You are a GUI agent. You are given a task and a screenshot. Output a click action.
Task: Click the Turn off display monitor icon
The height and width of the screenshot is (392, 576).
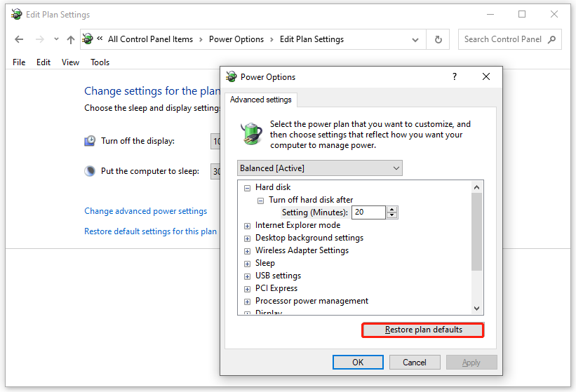coord(90,141)
